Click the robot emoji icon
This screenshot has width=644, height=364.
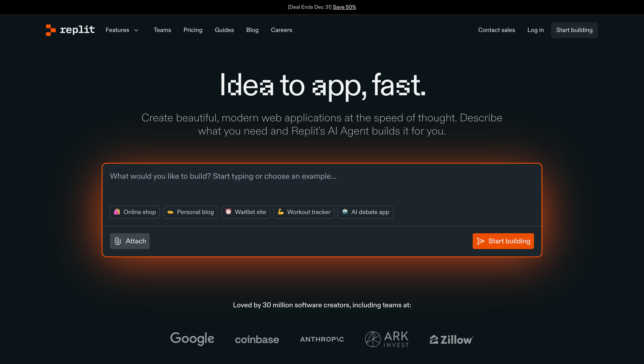pyautogui.click(x=345, y=212)
